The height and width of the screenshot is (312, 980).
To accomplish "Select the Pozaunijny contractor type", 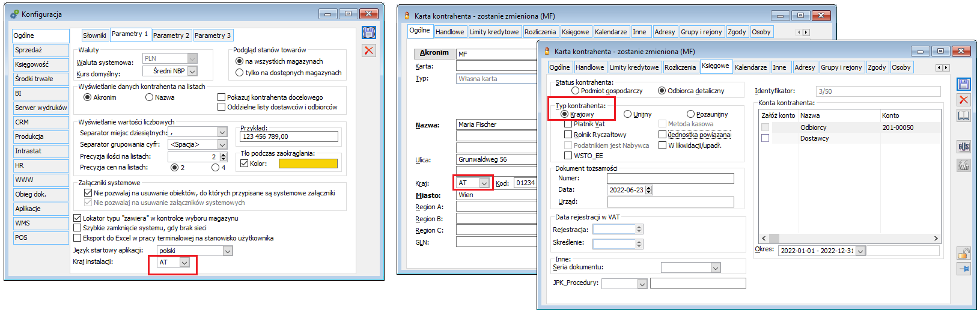I will tap(690, 114).
